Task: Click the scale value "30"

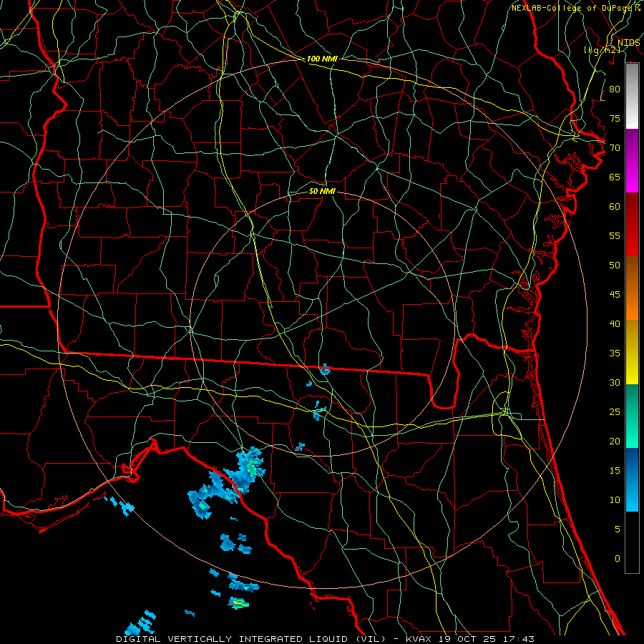Action: [615, 383]
